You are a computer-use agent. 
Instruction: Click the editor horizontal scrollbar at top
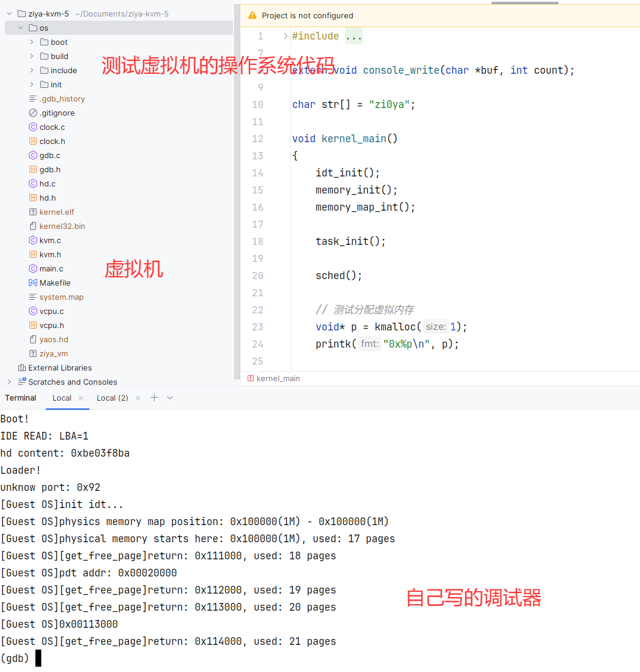[525, 2]
